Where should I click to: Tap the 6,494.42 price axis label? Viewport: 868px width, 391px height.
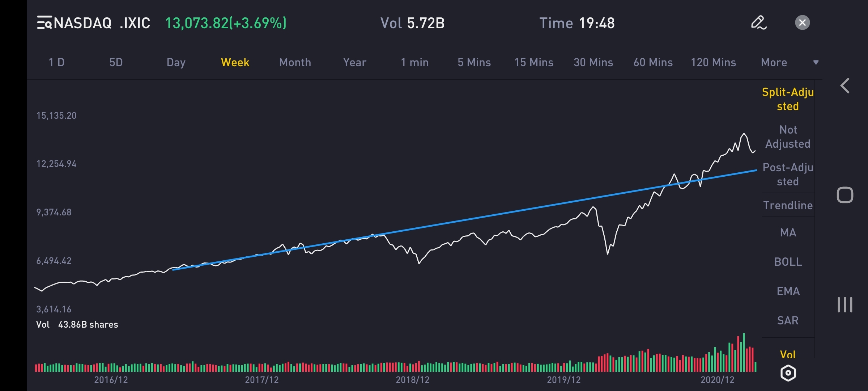pos(54,261)
